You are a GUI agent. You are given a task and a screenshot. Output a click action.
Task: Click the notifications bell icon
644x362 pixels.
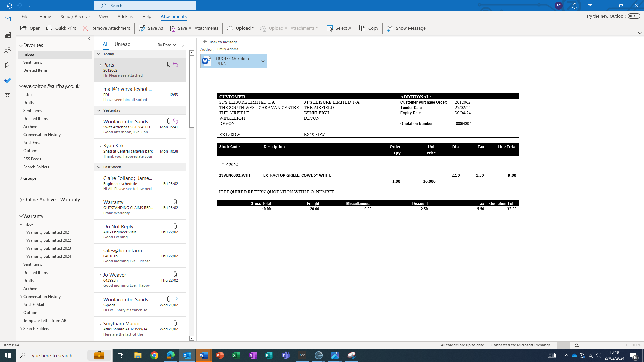point(574,6)
